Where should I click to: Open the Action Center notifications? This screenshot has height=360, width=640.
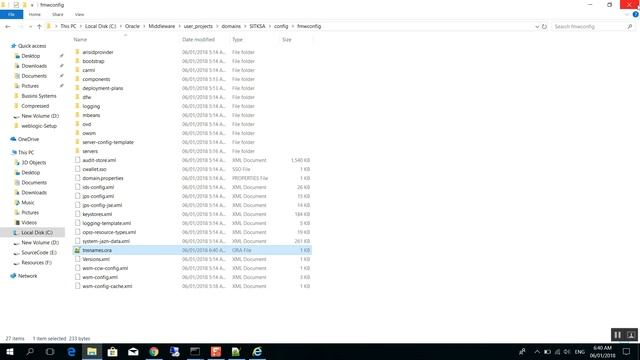[627, 352]
